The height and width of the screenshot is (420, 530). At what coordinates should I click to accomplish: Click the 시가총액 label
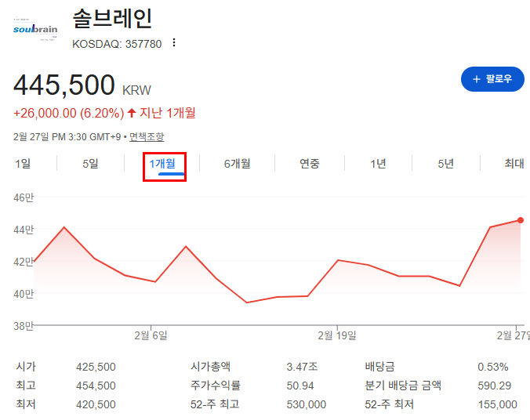(x=210, y=367)
